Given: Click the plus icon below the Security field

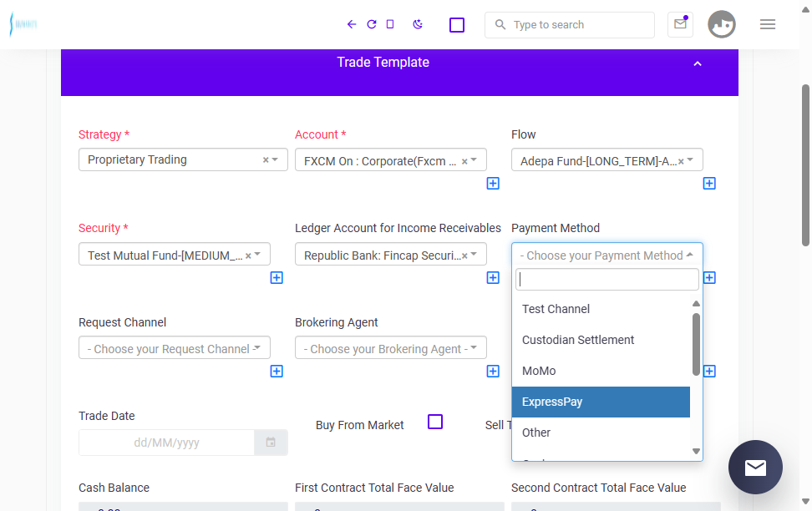Looking at the screenshot, I should [277, 277].
